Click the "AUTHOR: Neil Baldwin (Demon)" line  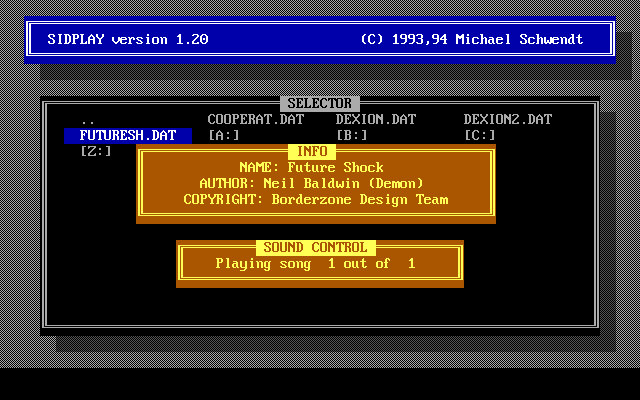tap(311, 183)
